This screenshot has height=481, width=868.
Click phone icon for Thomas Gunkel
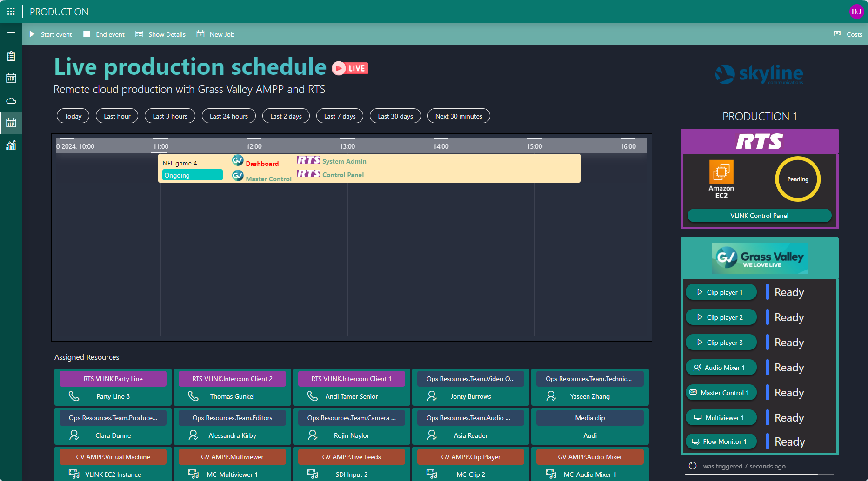[x=193, y=396]
